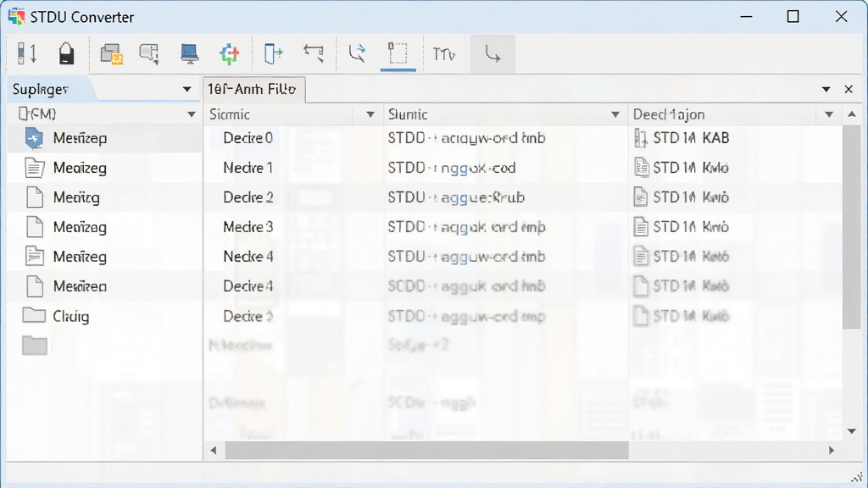Click the blank page icon beside Meœizen
Screen dimensions: 868x488
pyautogui.click(x=35, y=286)
